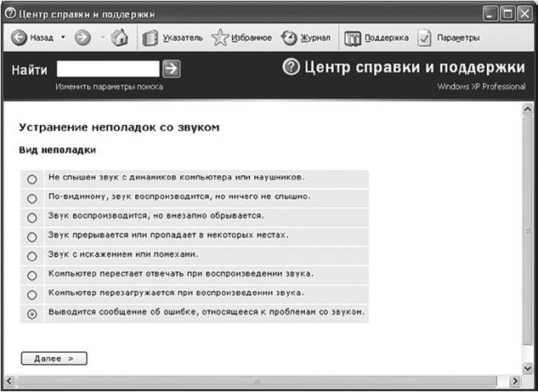Viewport: 538px width, 392px height.
Task: Click the vertical scrollbar down arrow
Action: pos(528,368)
